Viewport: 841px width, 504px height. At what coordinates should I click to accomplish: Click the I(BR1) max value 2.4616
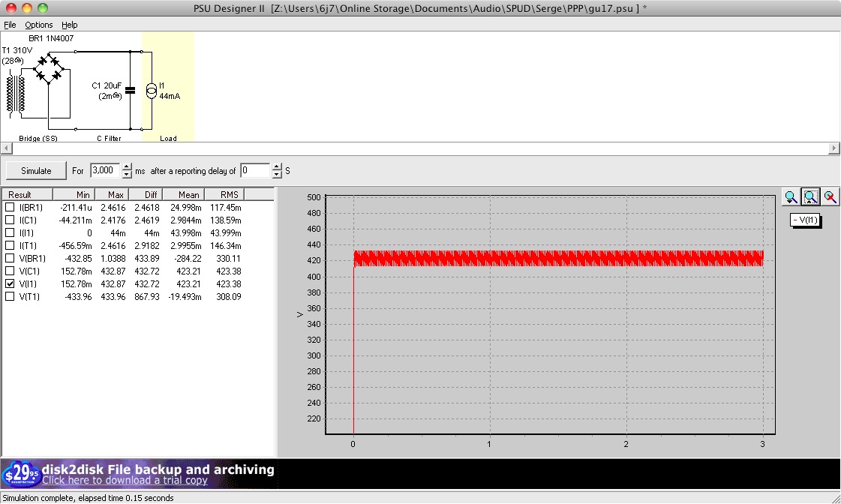(x=113, y=207)
